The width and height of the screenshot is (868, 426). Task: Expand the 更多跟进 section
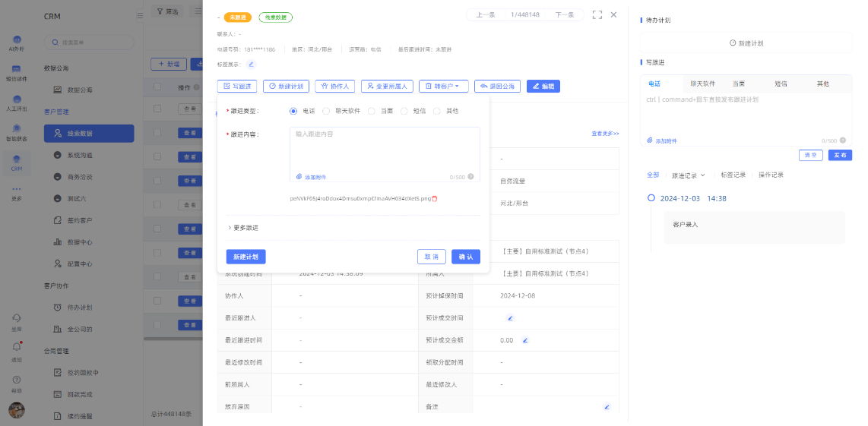tap(243, 228)
